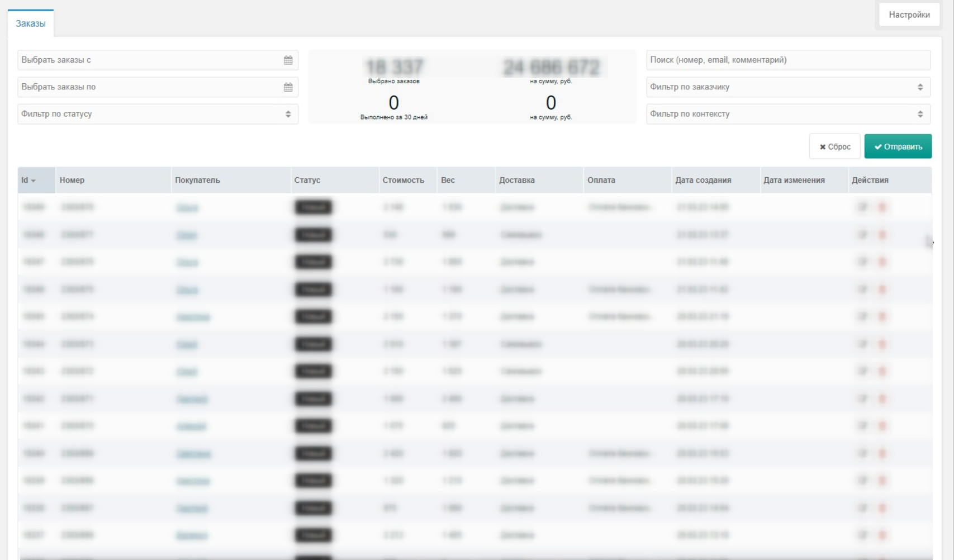Switch to the 'Заказы' tab
Screen dimensions: 954x560
point(31,23)
